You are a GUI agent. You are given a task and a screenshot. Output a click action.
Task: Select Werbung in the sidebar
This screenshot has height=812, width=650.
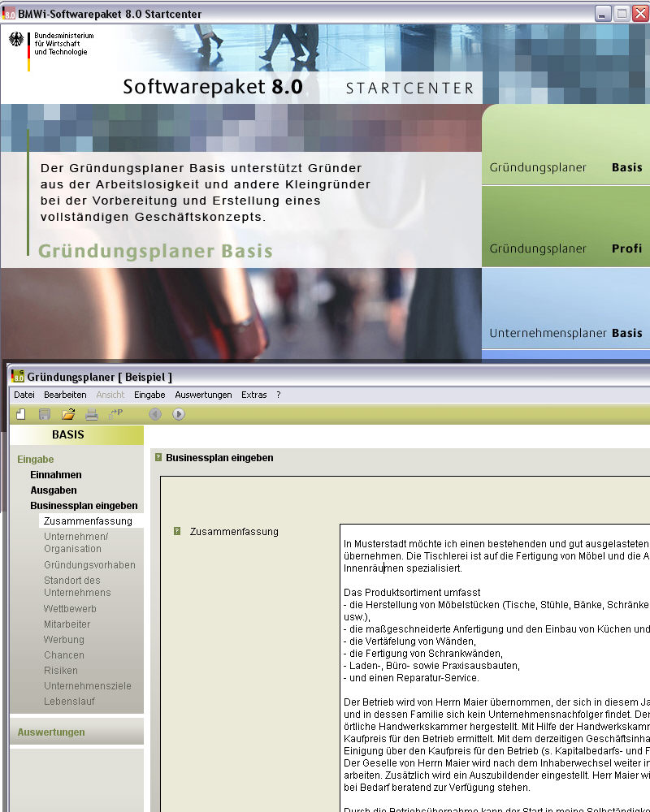63,640
